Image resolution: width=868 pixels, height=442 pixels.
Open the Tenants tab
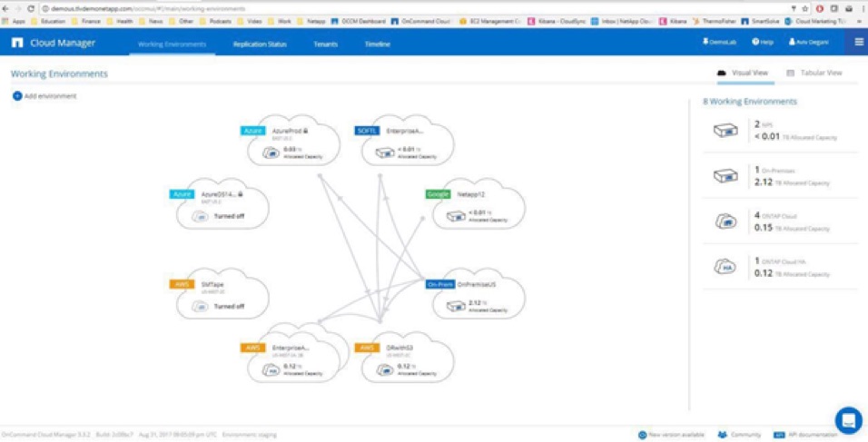[325, 44]
